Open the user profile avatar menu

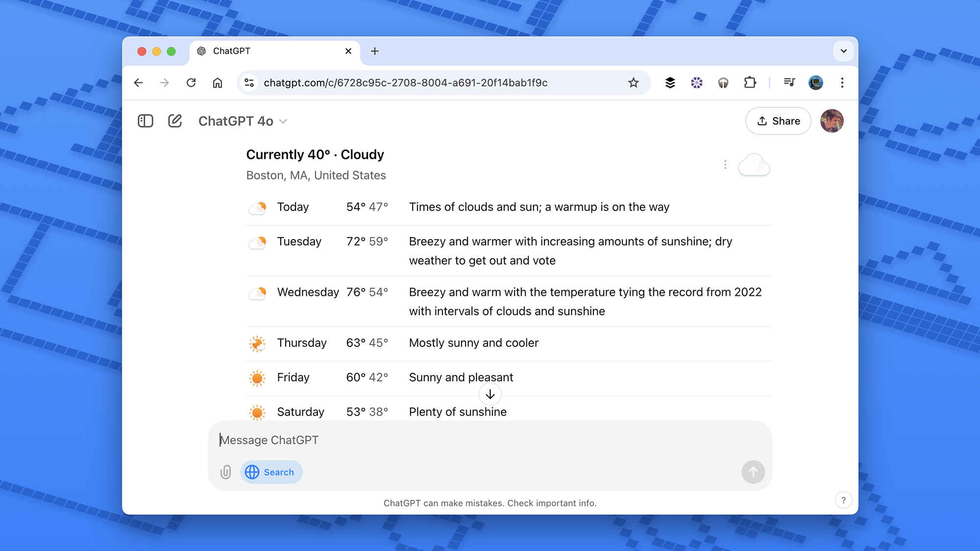832,121
